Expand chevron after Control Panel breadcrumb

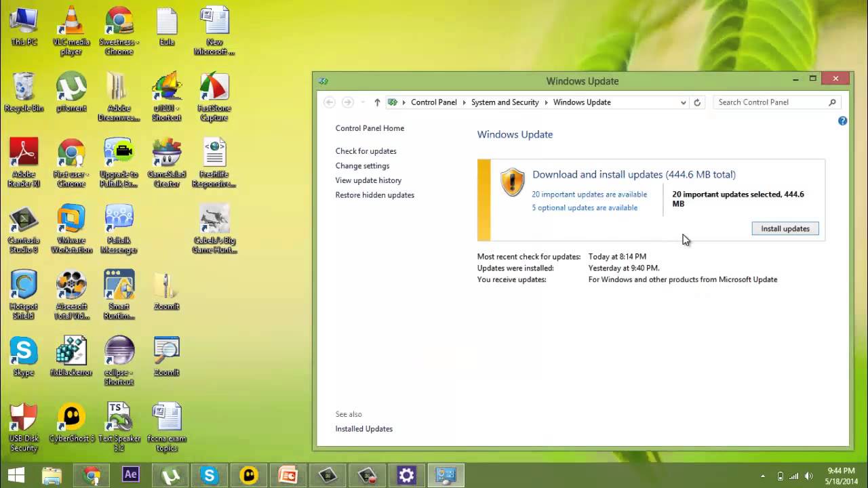coord(465,102)
